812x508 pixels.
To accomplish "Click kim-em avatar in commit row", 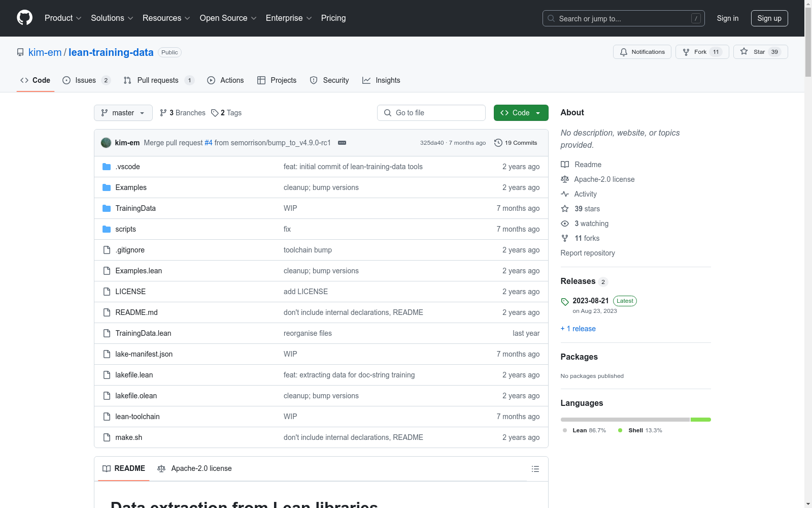I will (106, 143).
